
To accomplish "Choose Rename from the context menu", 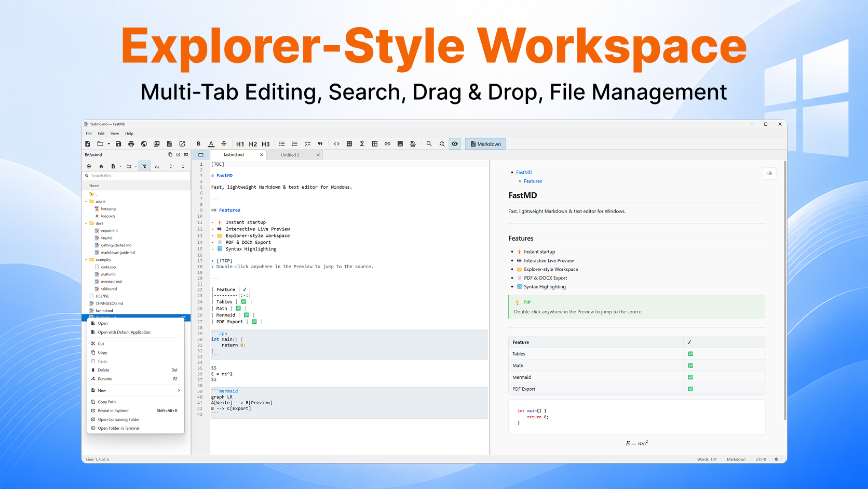I will point(135,379).
